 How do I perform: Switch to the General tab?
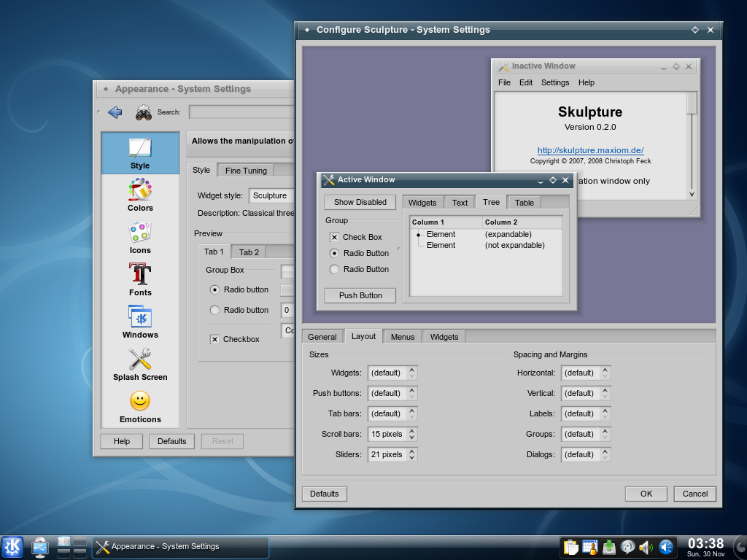click(322, 337)
